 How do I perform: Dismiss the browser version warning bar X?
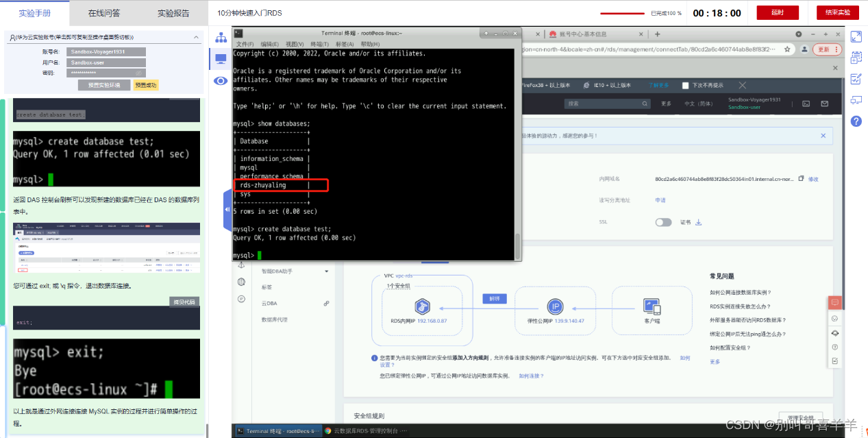click(743, 85)
